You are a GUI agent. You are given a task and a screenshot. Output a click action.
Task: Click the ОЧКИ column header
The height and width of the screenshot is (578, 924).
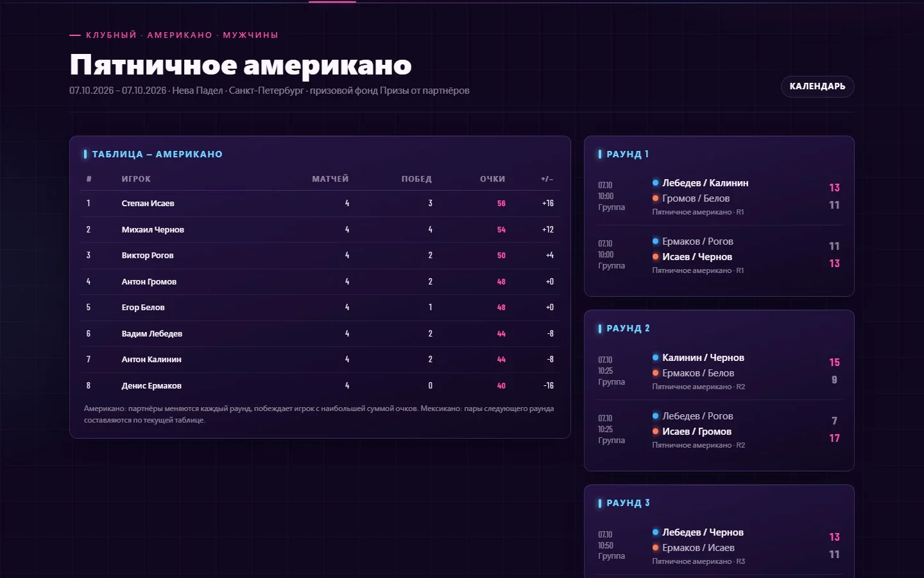493,179
